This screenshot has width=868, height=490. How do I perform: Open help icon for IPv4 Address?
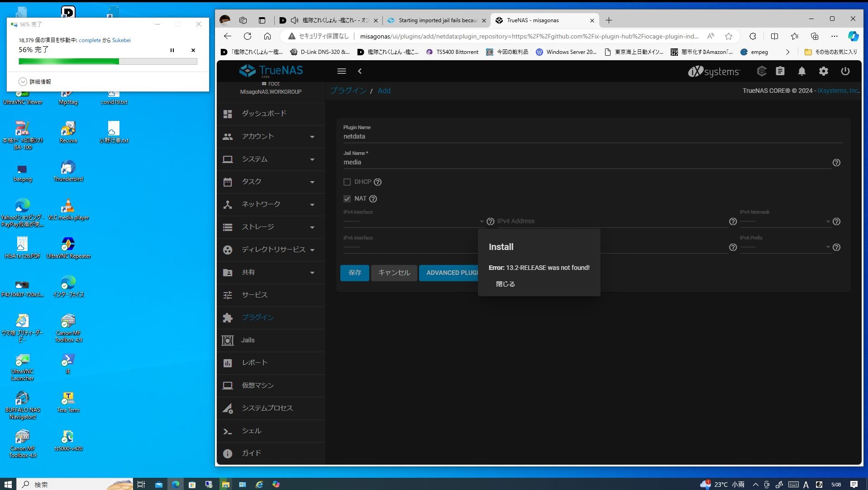coord(733,221)
